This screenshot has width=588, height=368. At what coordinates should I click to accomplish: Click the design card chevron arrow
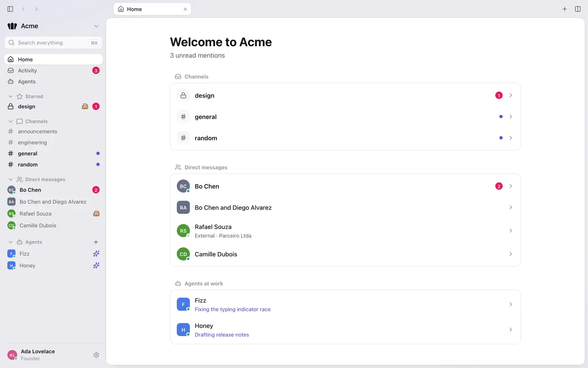pos(511,95)
